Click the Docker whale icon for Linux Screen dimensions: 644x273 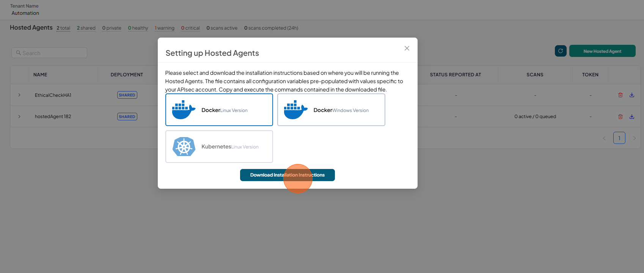click(x=184, y=110)
